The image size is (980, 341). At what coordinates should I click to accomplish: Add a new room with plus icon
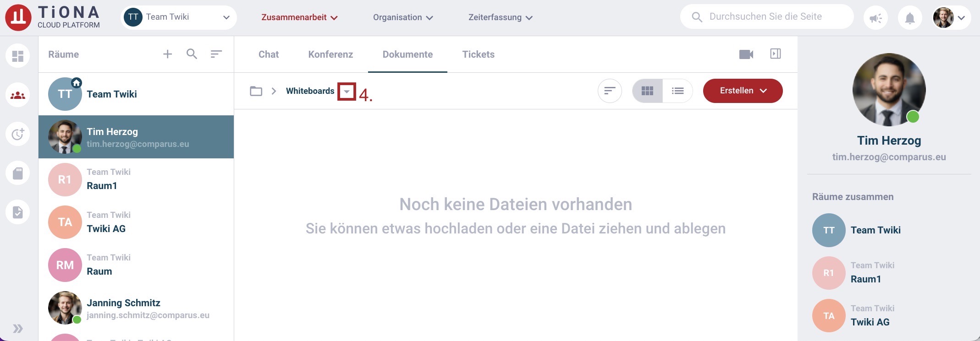point(168,54)
